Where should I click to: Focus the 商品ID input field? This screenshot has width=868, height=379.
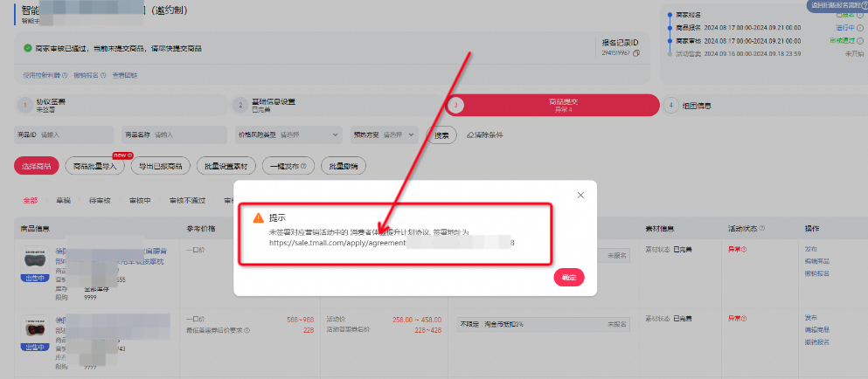tap(66, 135)
